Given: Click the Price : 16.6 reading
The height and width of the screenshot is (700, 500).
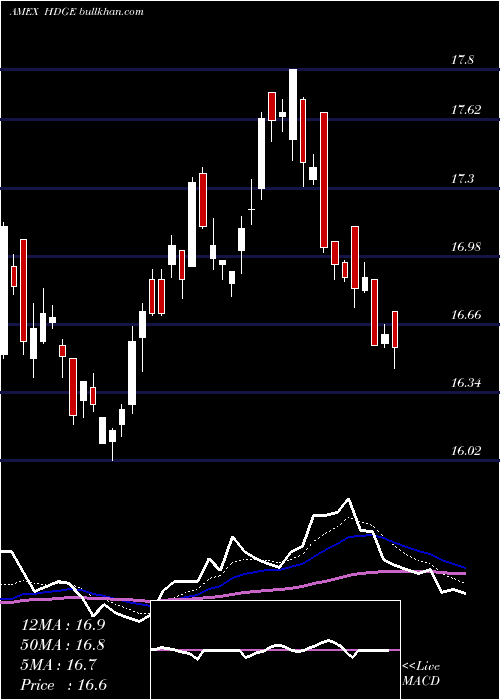Looking at the screenshot, I should [x=64, y=685].
